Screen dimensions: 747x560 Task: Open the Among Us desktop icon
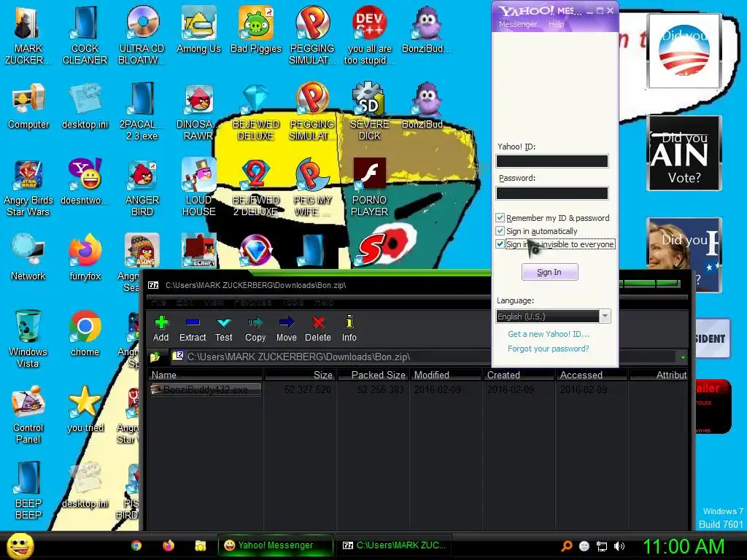point(198,28)
